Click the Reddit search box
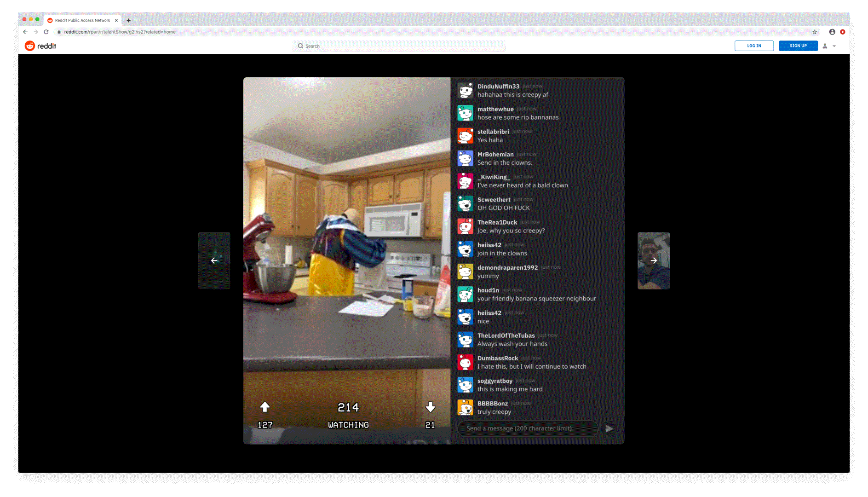 pyautogui.click(x=398, y=46)
